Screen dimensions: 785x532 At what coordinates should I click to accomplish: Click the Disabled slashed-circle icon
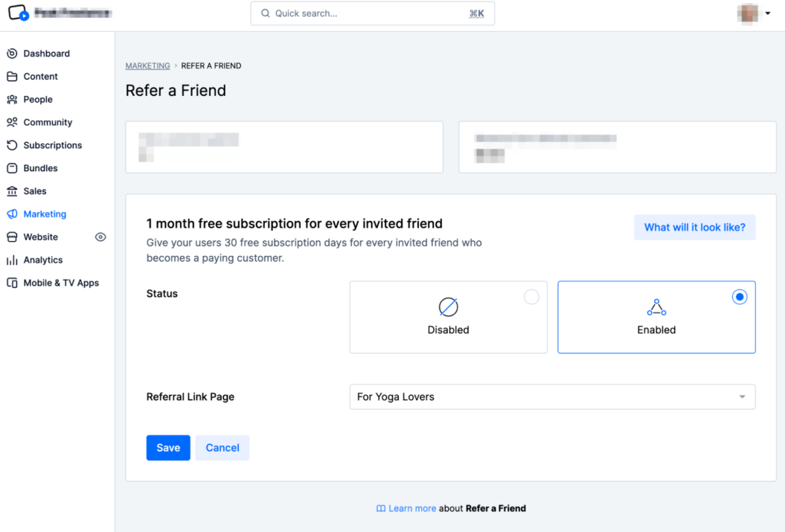(448, 307)
